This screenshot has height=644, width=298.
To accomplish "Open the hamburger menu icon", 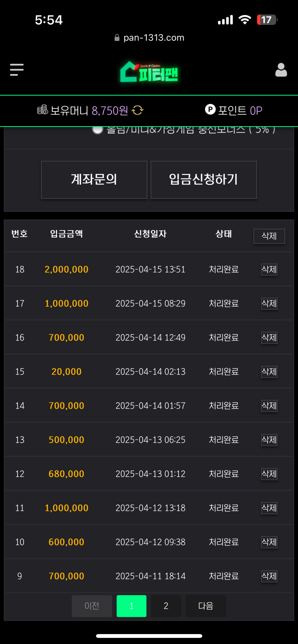I will coord(17,70).
